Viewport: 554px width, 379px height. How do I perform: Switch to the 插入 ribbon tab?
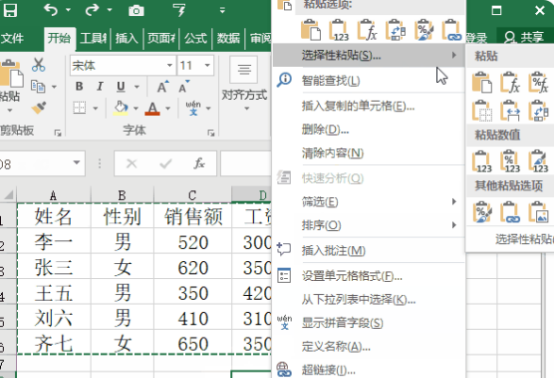(x=126, y=38)
